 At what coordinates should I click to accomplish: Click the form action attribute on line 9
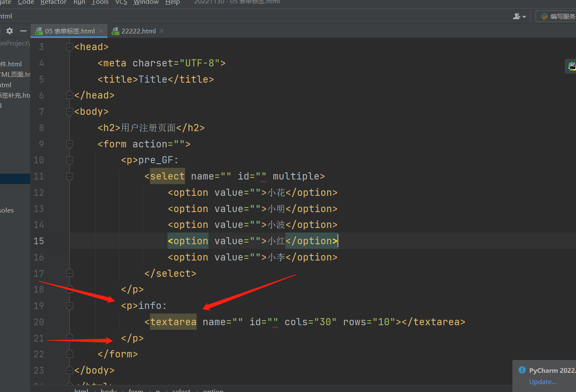pos(159,144)
